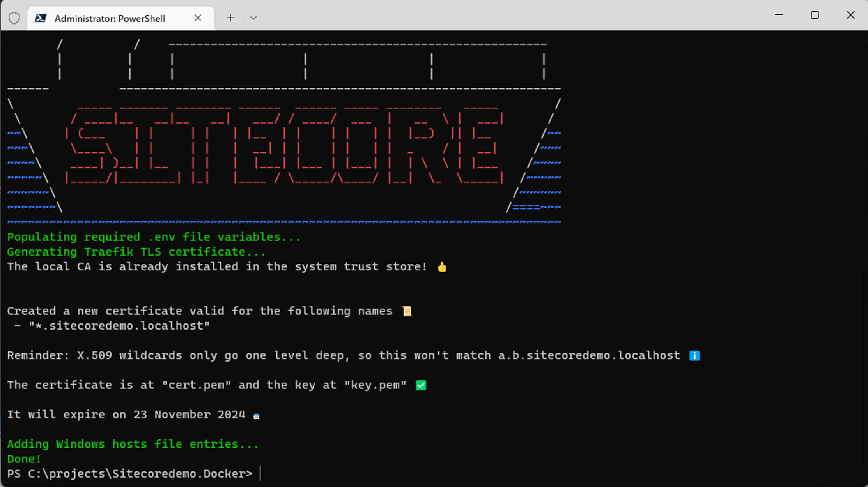The image size is (868, 487).
Task: Click 'Adding Windows hosts file entries...' line
Action: 133,444
